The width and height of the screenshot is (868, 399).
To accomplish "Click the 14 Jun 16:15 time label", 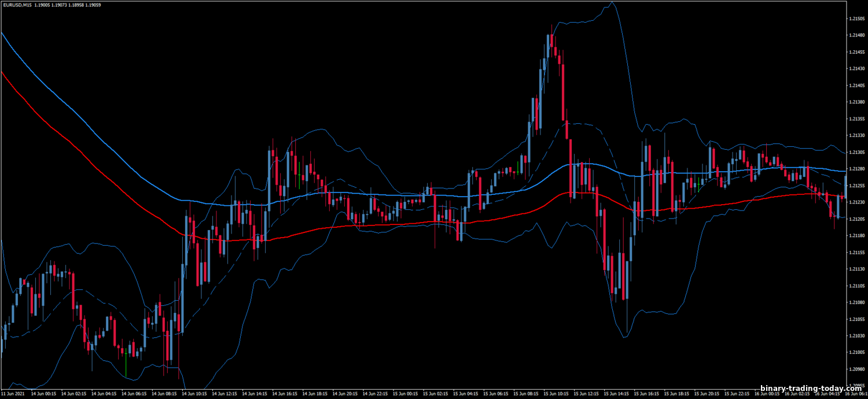I will (x=285, y=394).
